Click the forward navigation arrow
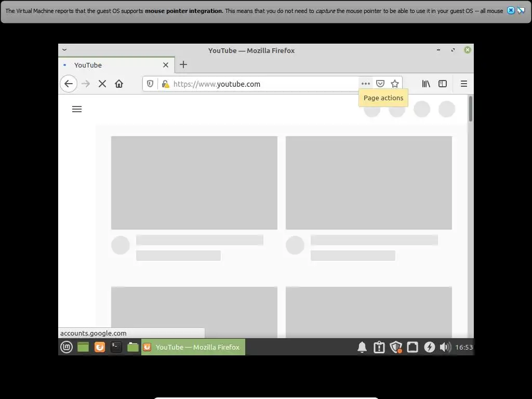 coord(86,84)
